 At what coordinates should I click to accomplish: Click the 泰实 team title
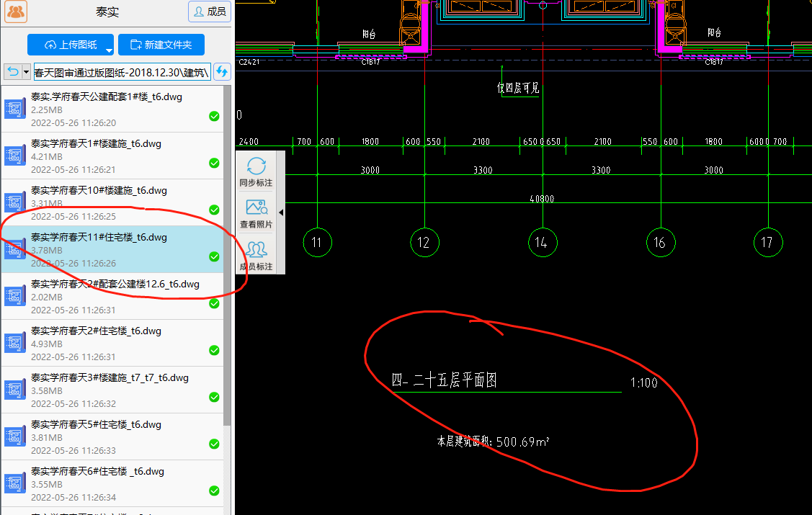pyautogui.click(x=107, y=12)
